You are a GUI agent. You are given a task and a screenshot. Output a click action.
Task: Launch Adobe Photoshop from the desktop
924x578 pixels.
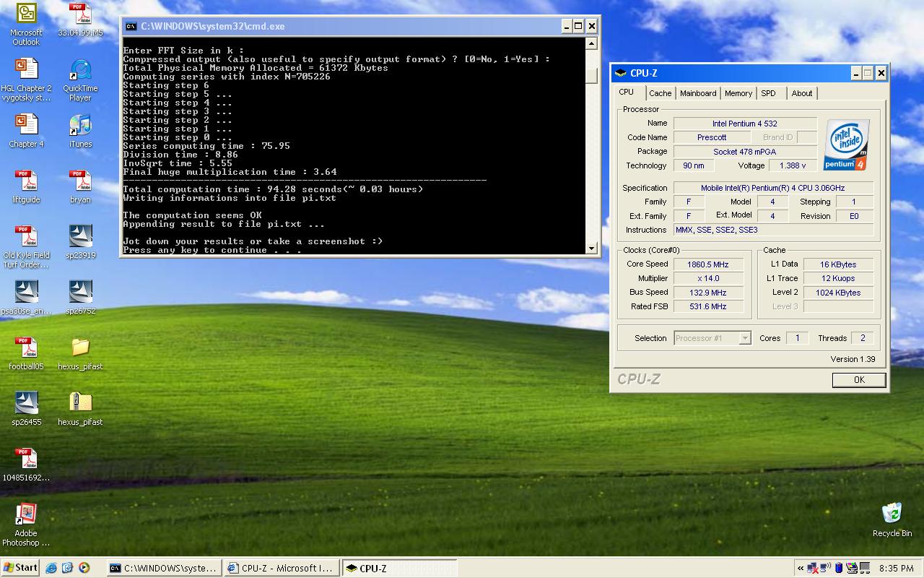point(27,525)
